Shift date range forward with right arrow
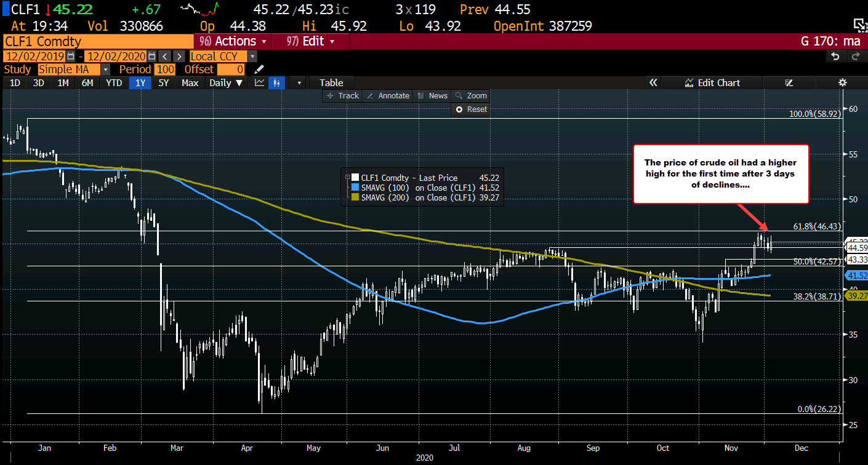Screen dimensions: 868x465 coord(178,56)
